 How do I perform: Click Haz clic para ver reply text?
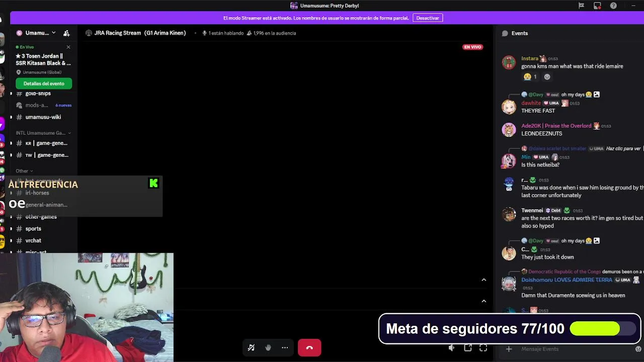[623, 149]
